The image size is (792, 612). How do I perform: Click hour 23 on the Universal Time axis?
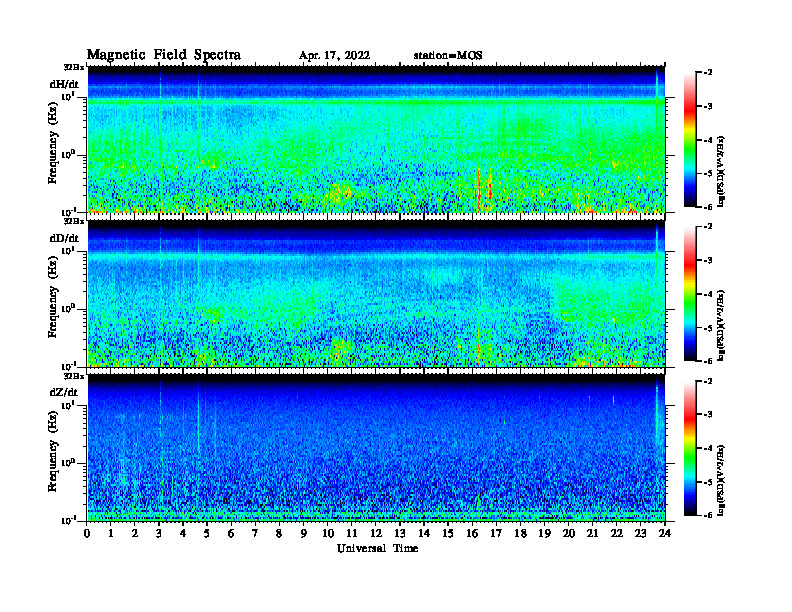640,533
